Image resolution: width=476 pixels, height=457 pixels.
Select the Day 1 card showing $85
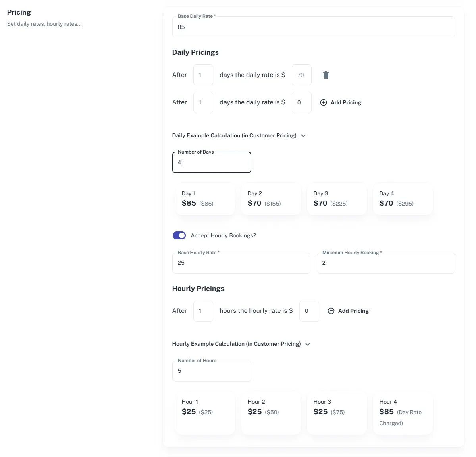point(205,199)
